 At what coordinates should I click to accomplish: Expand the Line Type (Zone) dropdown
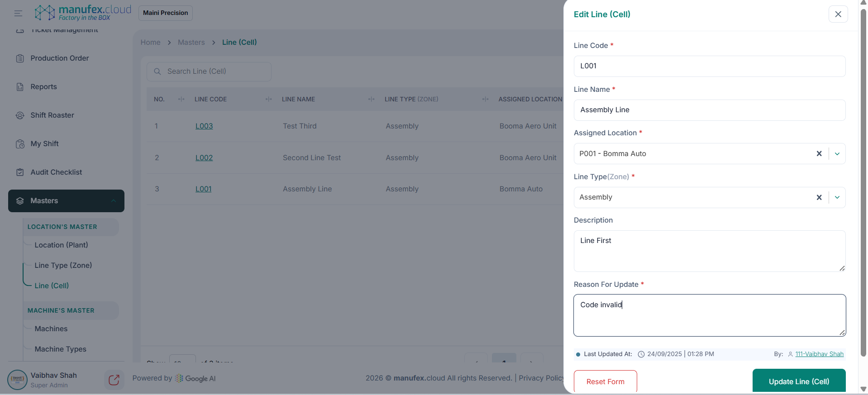tap(837, 197)
